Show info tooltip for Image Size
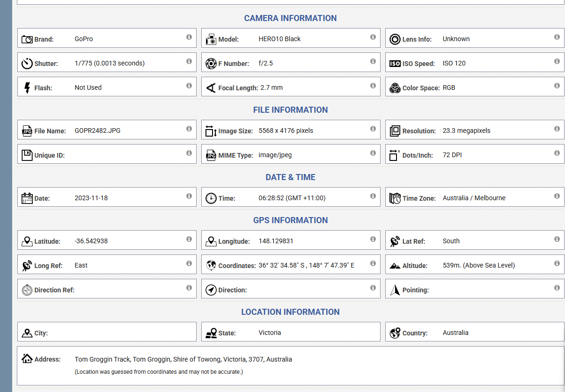This screenshot has width=565, height=392. [373, 129]
